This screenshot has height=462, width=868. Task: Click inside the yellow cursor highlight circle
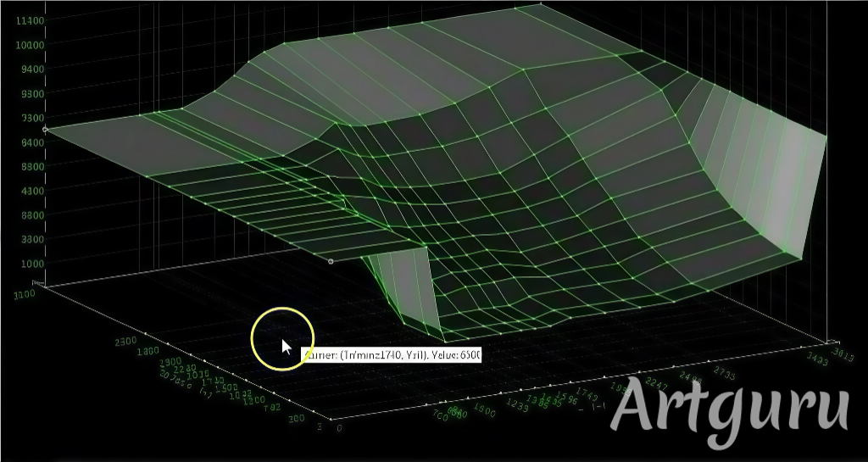coord(283,338)
